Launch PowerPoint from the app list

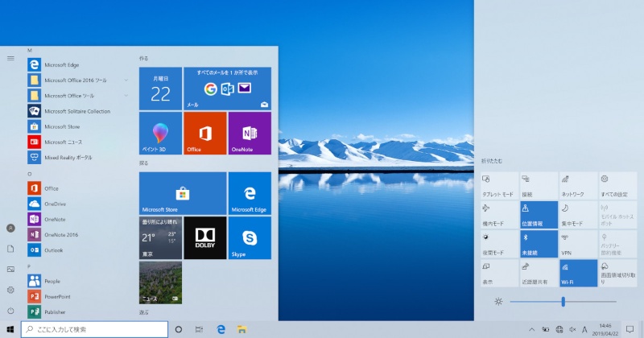tap(57, 296)
